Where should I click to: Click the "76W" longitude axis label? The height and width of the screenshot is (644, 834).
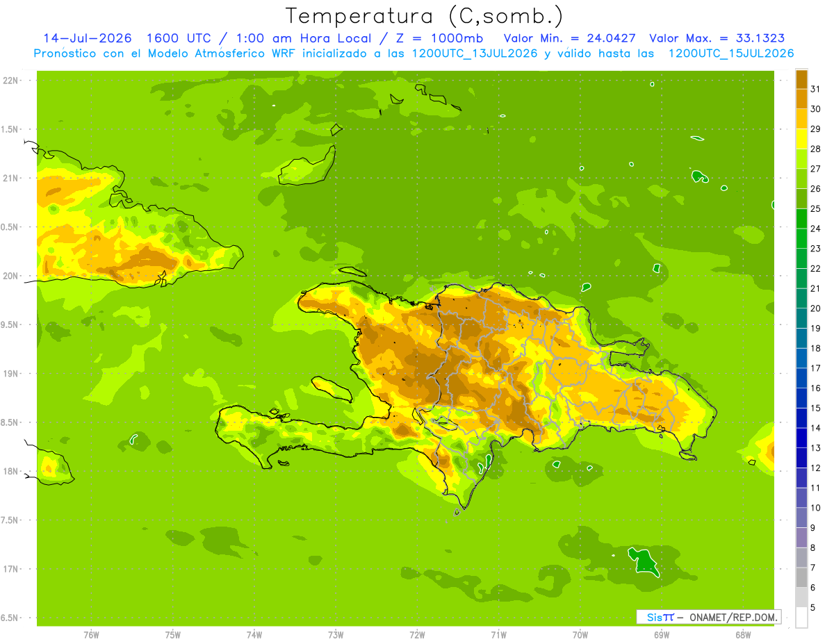(x=91, y=634)
